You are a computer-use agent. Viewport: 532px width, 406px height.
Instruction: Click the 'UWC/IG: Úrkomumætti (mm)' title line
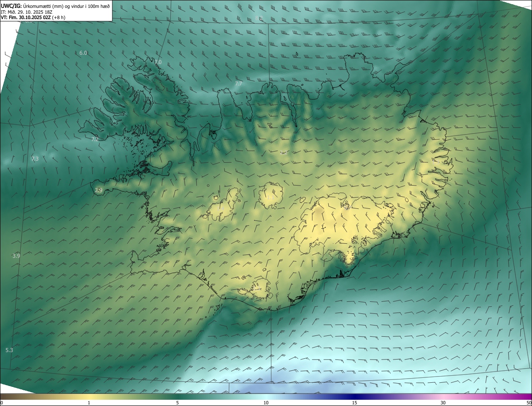click(x=55, y=6)
